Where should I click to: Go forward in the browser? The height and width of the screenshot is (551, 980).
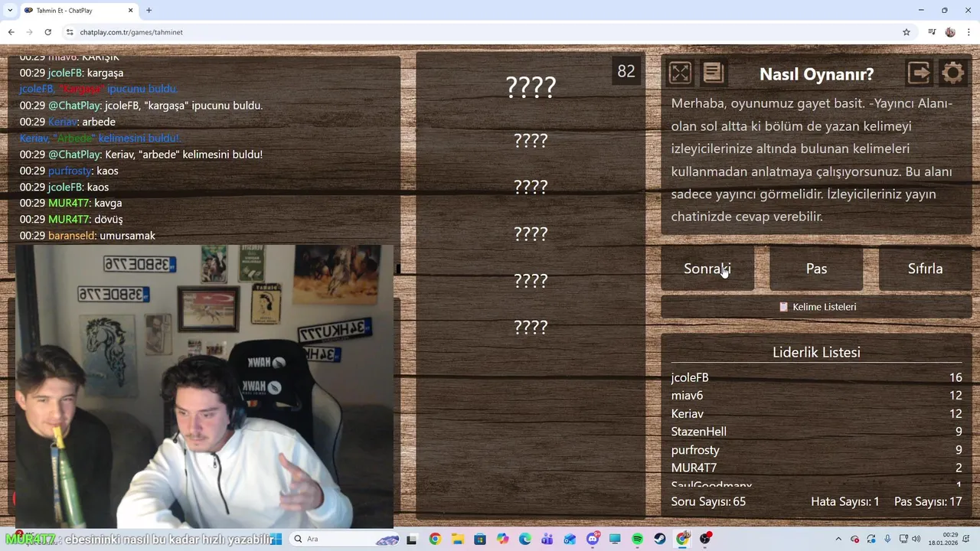(x=29, y=32)
